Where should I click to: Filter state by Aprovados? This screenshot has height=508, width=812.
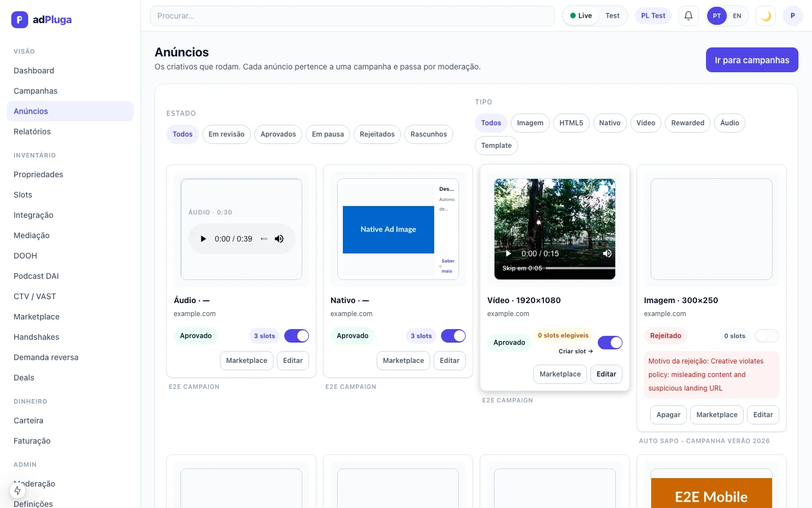[x=278, y=134]
